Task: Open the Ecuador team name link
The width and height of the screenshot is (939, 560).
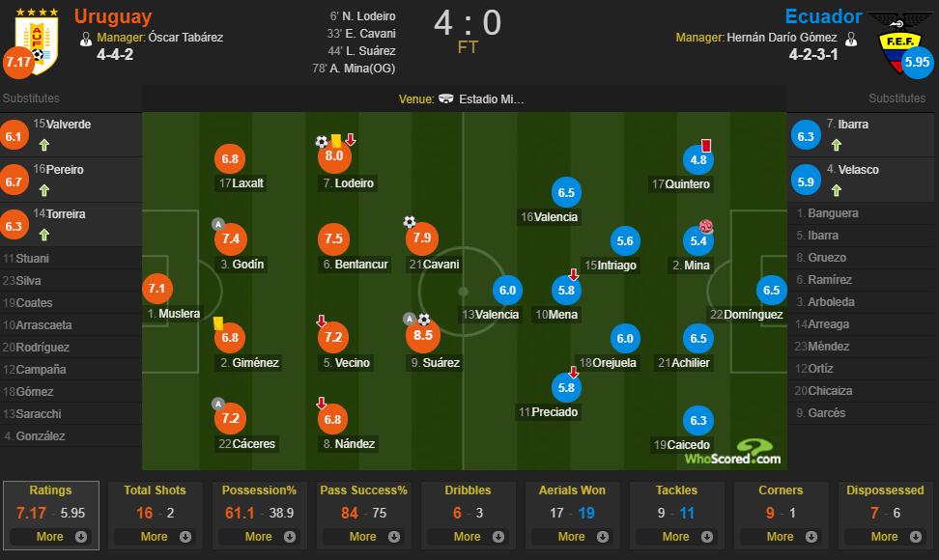Action: click(x=823, y=16)
